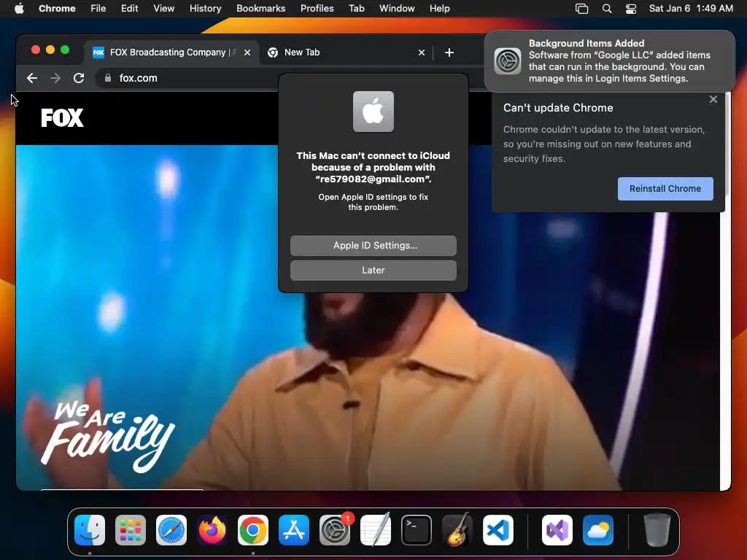Open the Chrome application menu
747x560 pixels.
click(x=57, y=8)
